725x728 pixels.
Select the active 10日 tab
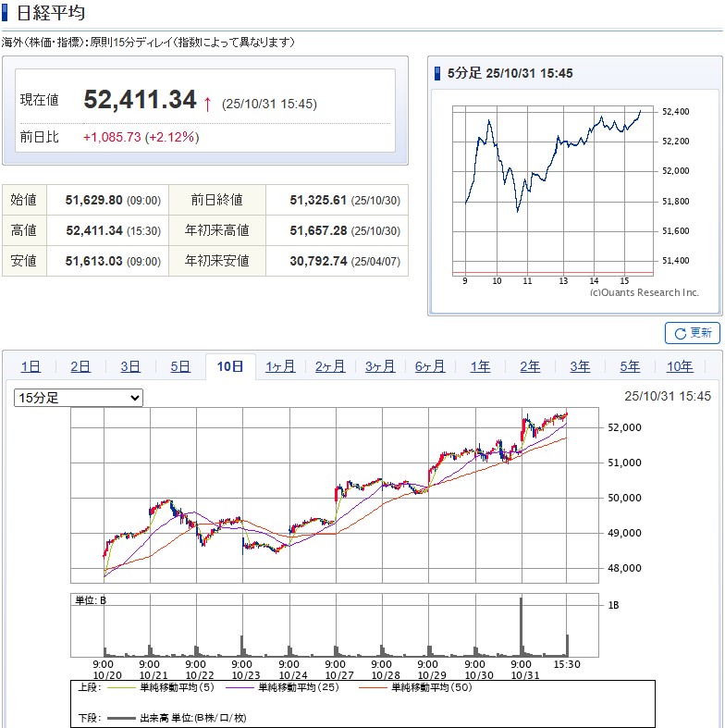230,366
